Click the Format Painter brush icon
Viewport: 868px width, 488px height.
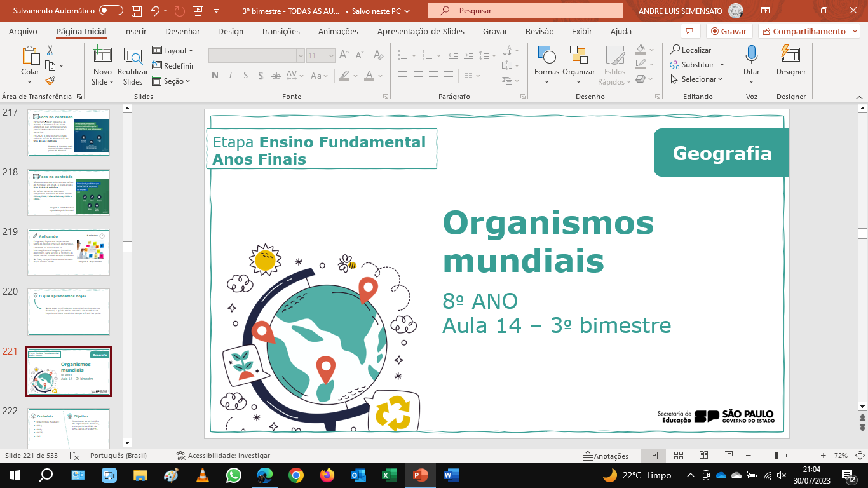tap(50, 80)
